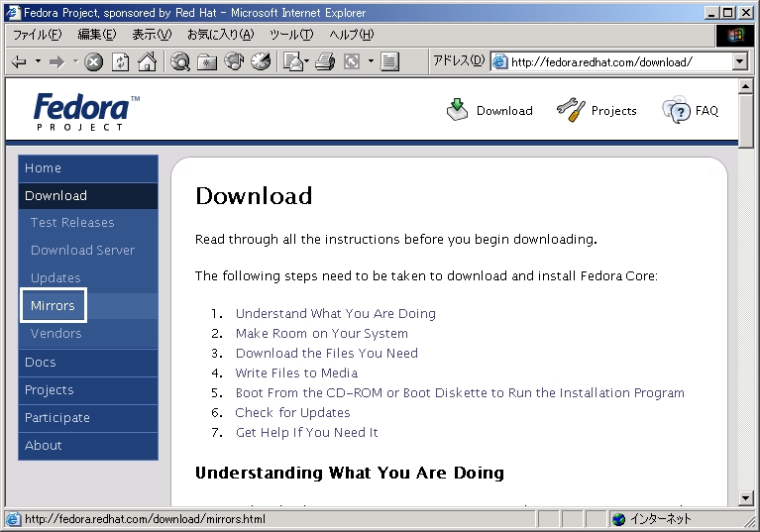Open the Media globe icon
Image resolution: width=760 pixels, height=532 pixels.
pos(234,61)
